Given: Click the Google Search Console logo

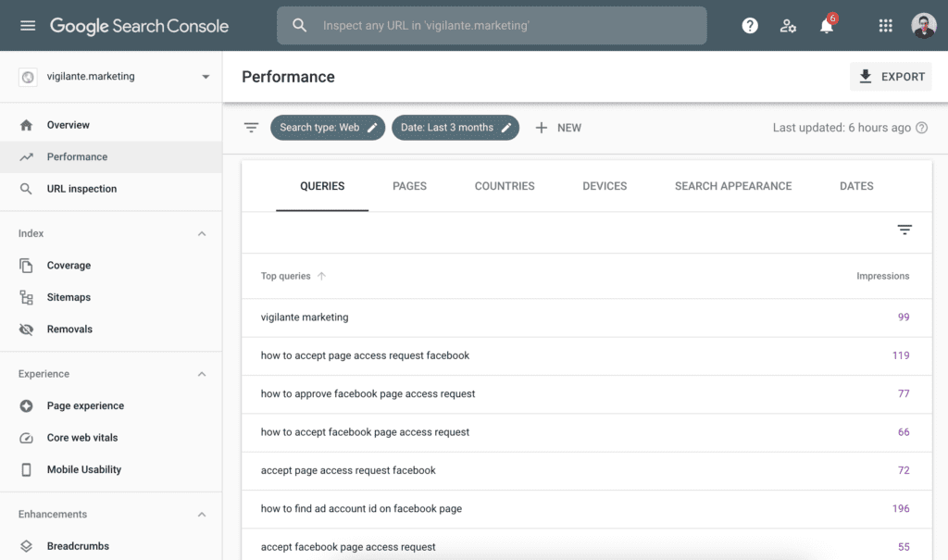Looking at the screenshot, I should pos(139,26).
